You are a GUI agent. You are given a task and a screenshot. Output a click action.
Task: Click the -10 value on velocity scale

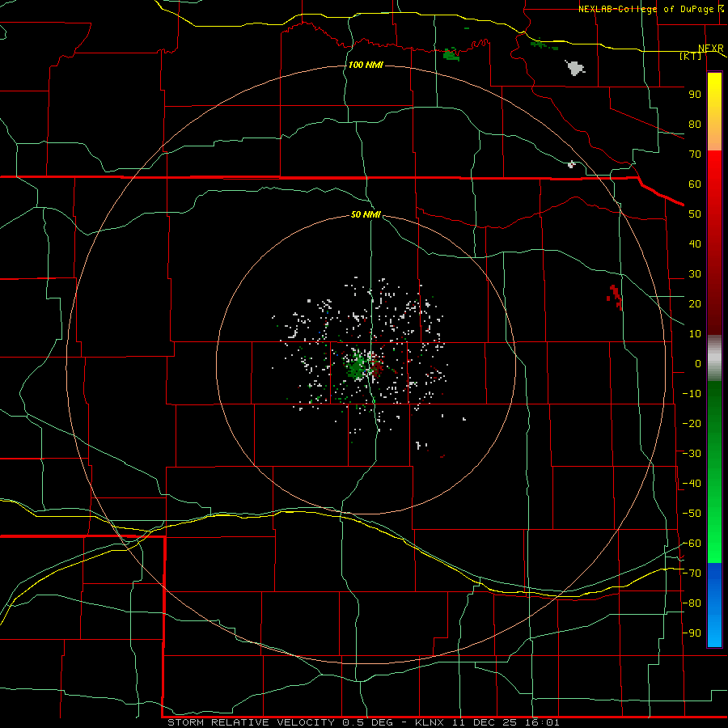click(692, 394)
